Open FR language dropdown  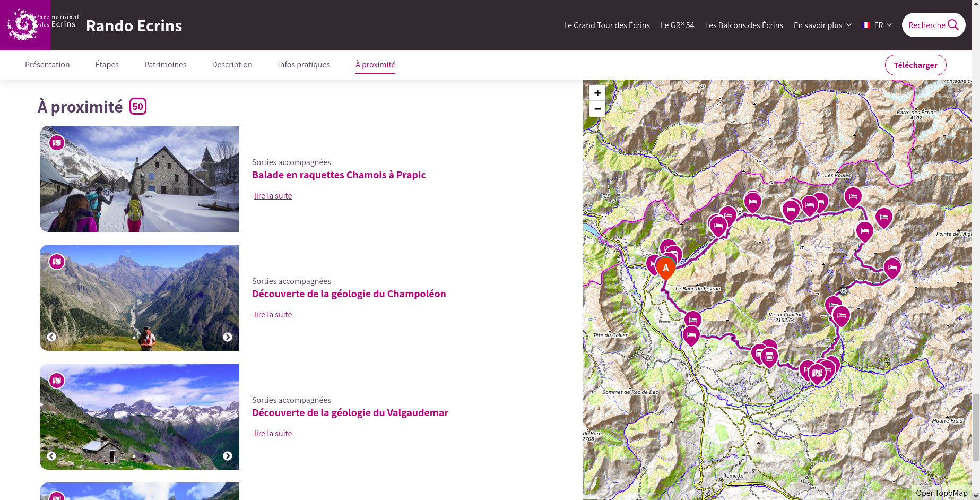click(x=878, y=25)
